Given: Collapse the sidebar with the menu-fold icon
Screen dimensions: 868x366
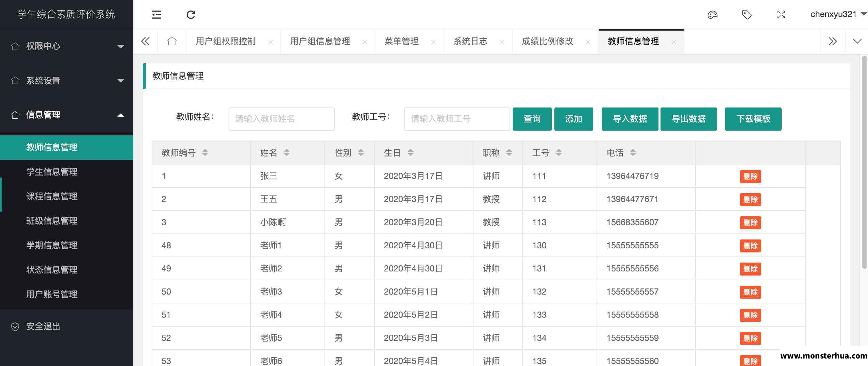Looking at the screenshot, I should pos(156,15).
